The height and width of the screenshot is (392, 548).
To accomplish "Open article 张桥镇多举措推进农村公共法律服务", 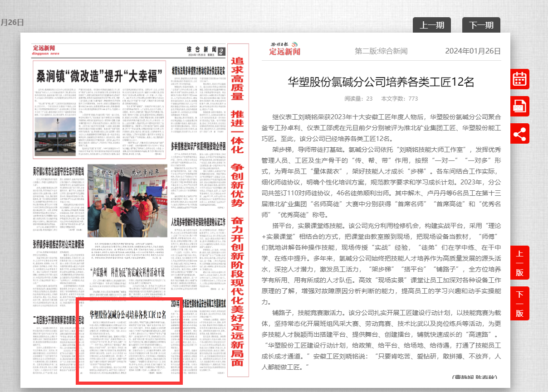I will (58, 244).
